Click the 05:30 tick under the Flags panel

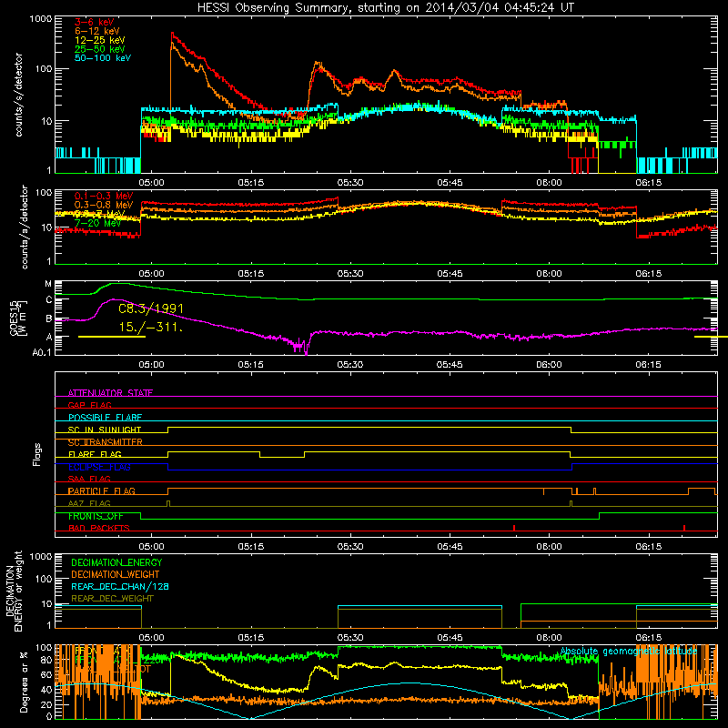click(350, 547)
